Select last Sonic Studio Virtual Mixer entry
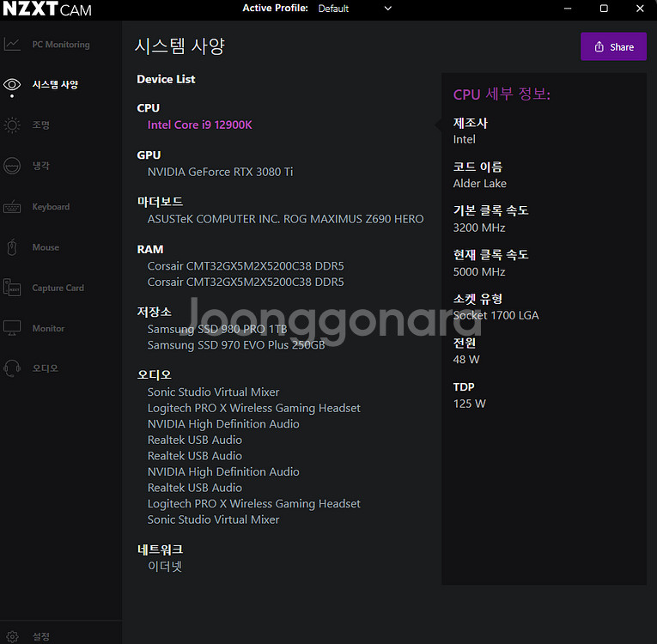This screenshot has height=644, width=657. (x=213, y=519)
